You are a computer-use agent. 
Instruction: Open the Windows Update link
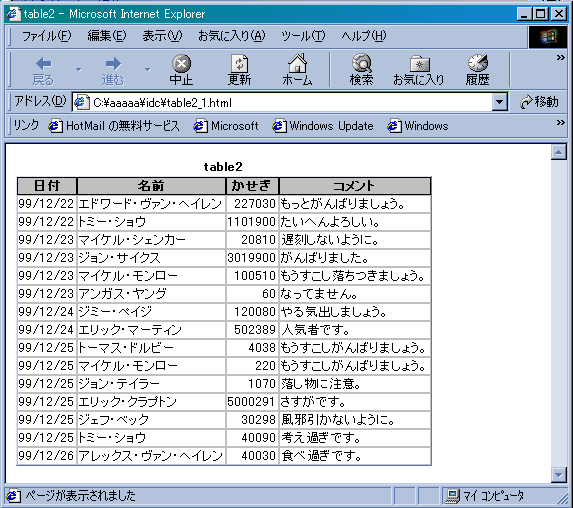[323, 126]
